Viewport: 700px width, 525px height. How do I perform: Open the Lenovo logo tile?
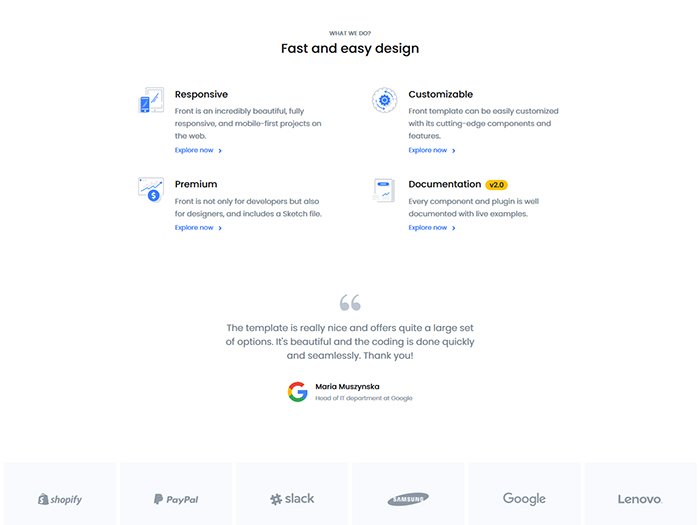coord(640,498)
